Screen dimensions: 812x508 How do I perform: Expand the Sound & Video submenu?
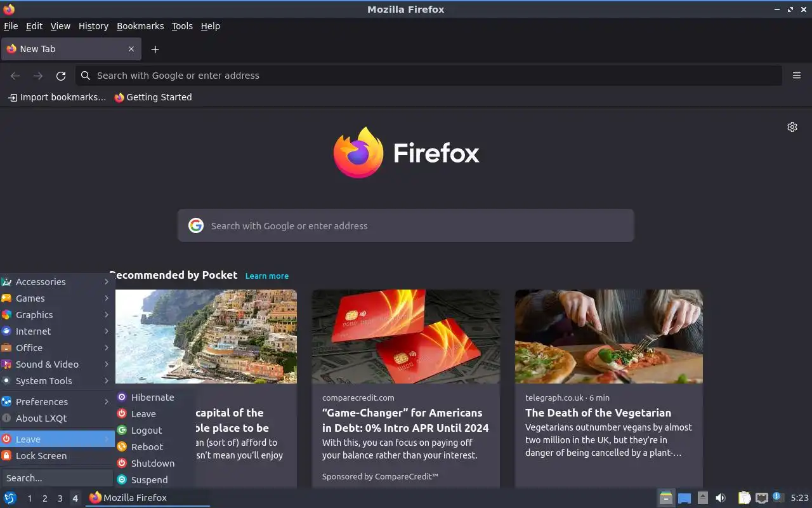57,364
